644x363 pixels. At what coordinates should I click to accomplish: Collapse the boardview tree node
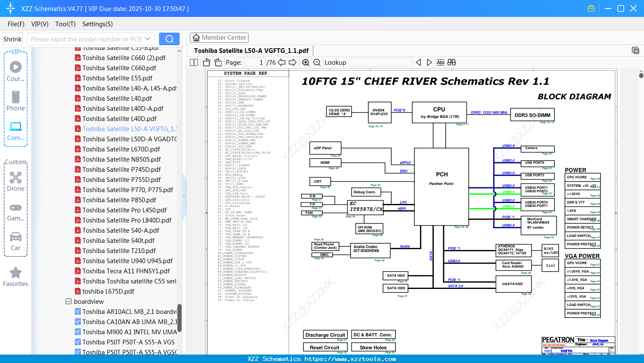[x=69, y=302]
